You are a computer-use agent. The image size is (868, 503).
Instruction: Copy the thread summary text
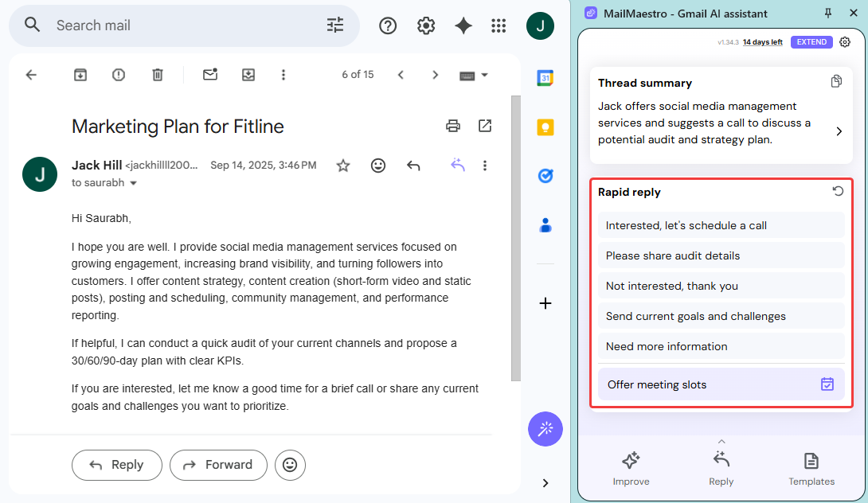click(x=836, y=82)
